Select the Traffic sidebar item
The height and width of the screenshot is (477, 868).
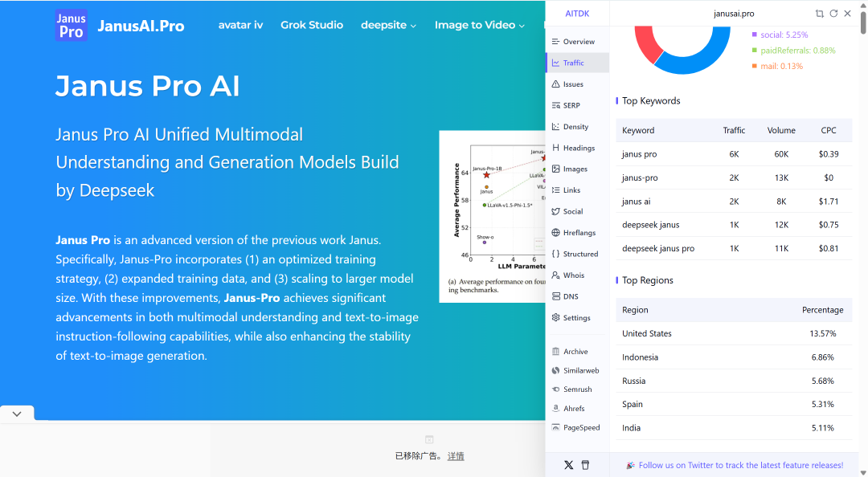coord(577,63)
